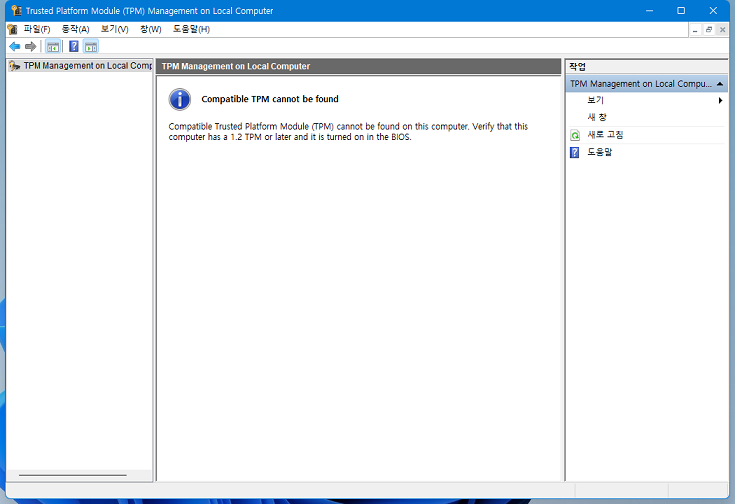Click the blue information icon
Screen dimensions: 735x504
[180, 99]
